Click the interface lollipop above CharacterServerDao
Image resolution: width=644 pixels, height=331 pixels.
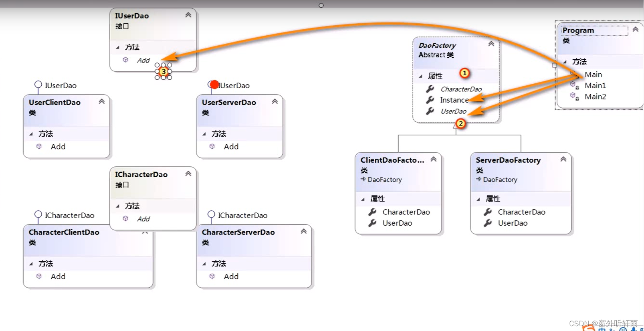click(211, 214)
